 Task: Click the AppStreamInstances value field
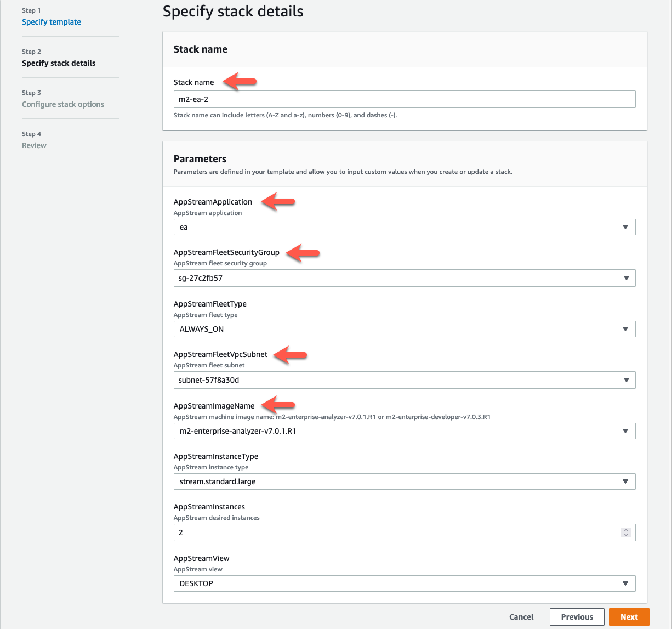(384, 532)
